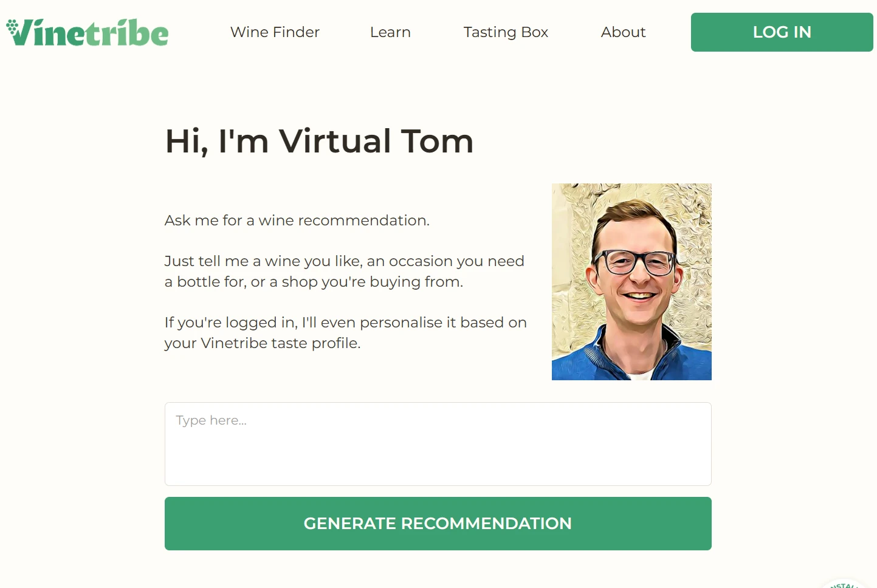Screen dimensions: 877x588
Task: Click the 'Just tell me a wine you like' paragraph
Action: click(x=345, y=272)
